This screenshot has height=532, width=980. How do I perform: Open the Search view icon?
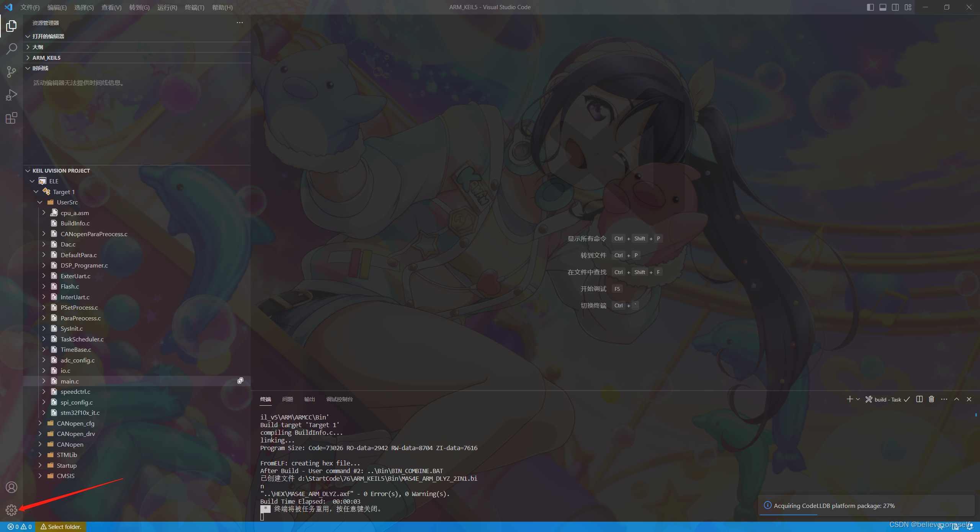coord(11,49)
